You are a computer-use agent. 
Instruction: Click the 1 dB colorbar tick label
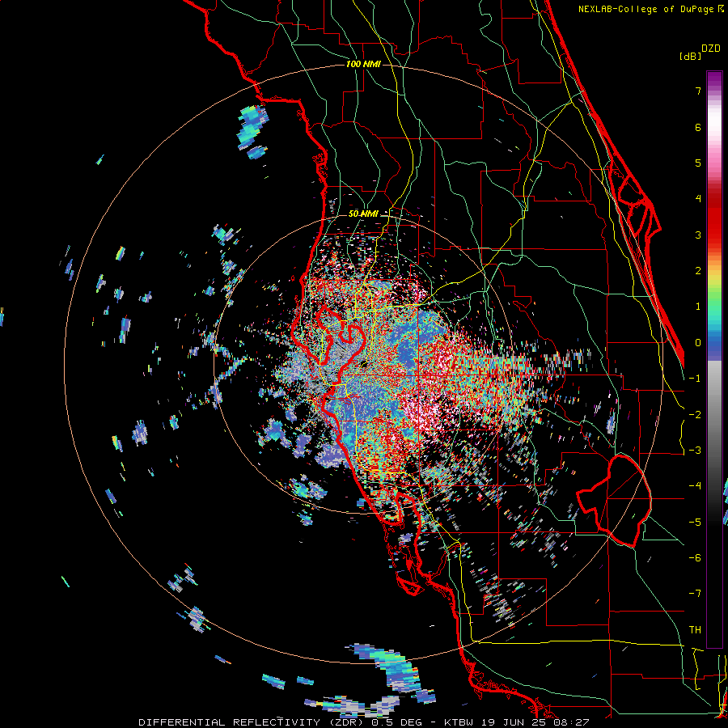click(698, 307)
